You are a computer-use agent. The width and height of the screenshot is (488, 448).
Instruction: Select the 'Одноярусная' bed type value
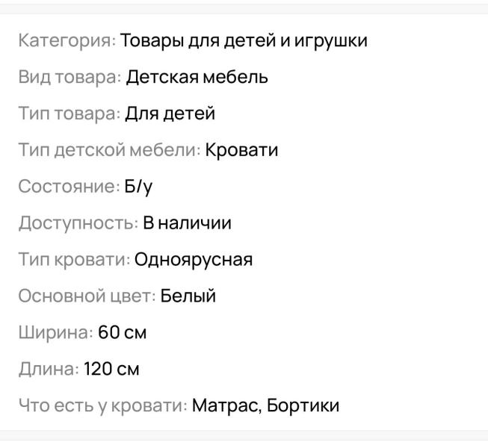[x=194, y=260]
